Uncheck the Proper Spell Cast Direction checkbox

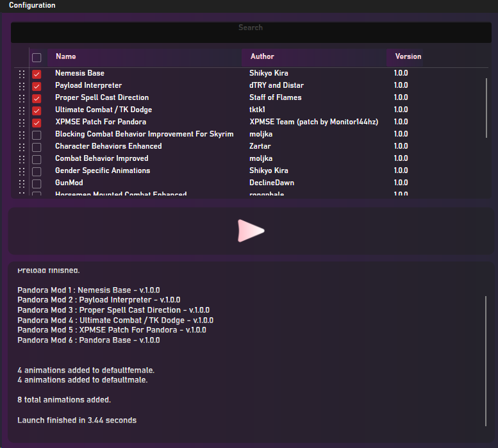pos(37,99)
